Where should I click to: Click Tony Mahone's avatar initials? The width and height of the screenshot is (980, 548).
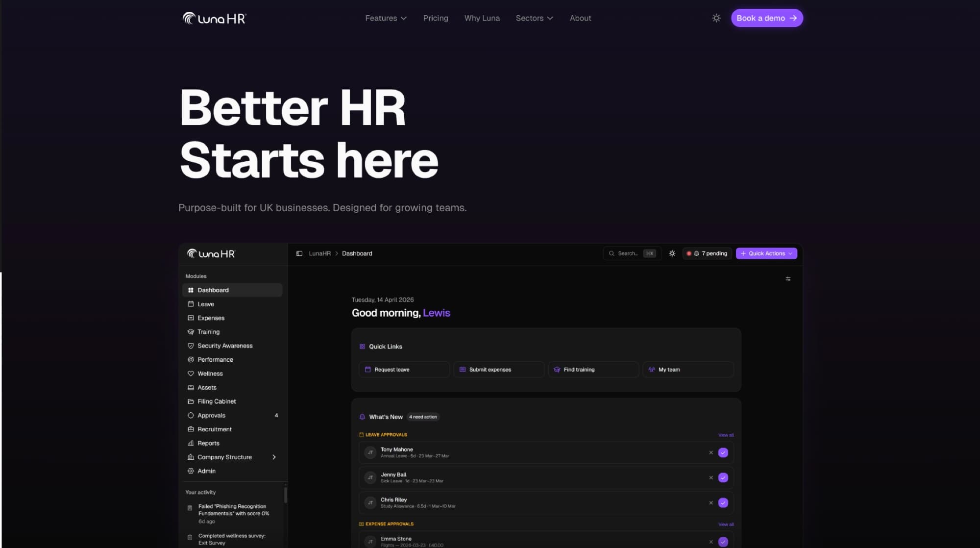pyautogui.click(x=370, y=452)
